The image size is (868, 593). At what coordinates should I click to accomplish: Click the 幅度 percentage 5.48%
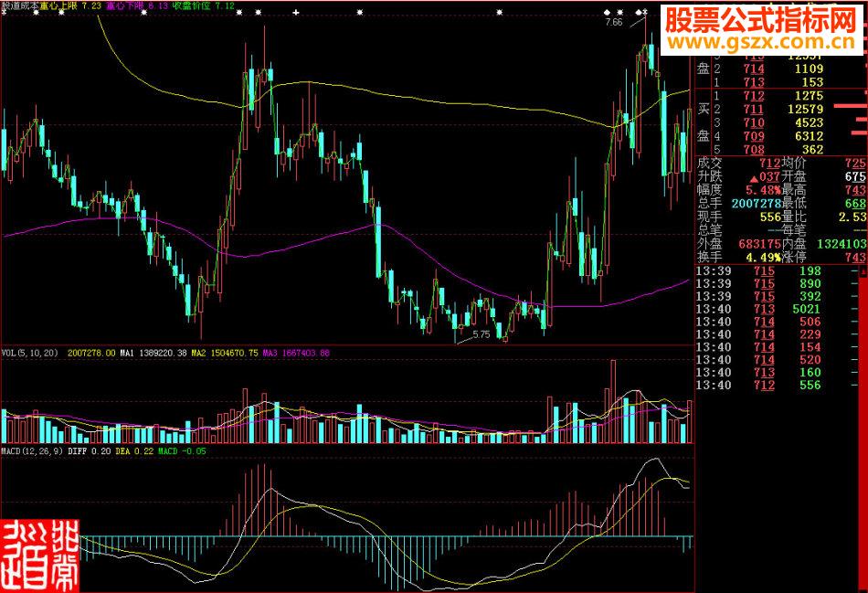point(762,190)
